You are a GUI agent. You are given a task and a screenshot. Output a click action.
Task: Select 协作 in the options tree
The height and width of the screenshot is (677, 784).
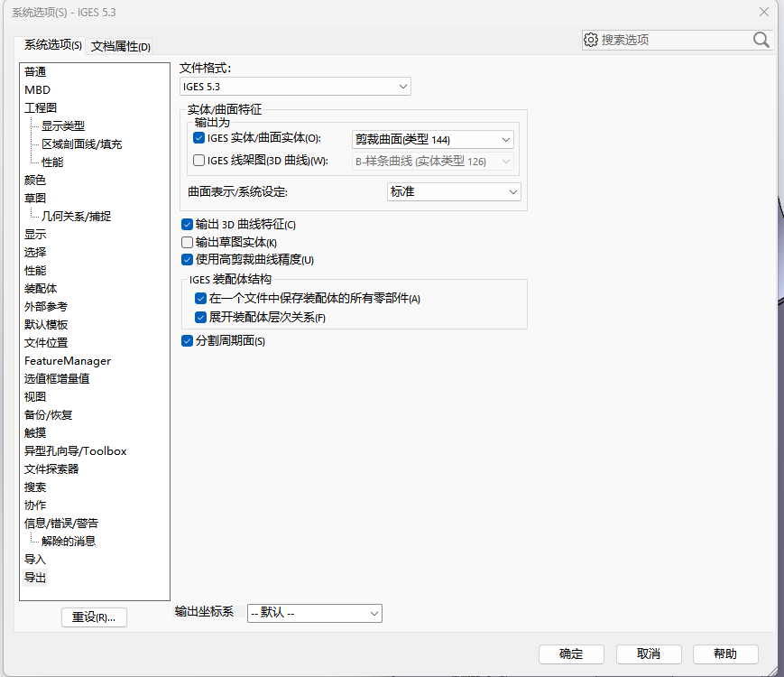tap(35, 505)
